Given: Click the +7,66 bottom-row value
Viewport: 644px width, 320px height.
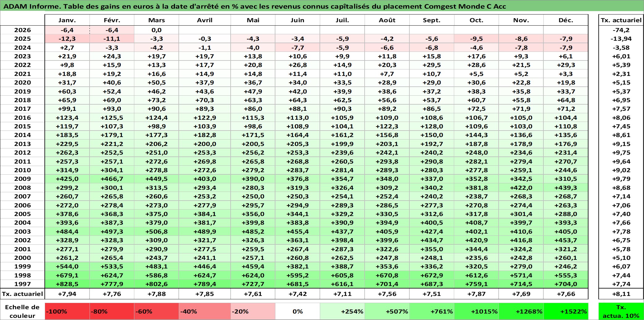Looking at the screenshot, I should (566, 294).
